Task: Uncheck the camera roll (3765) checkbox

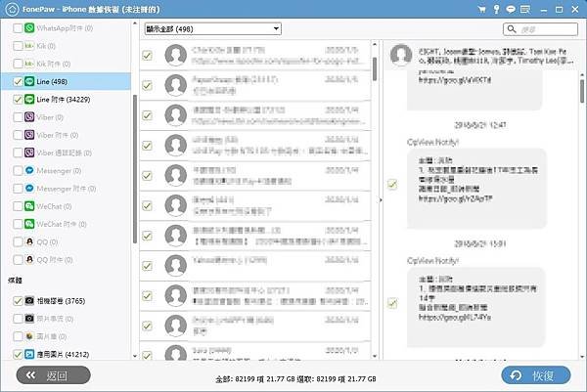Action: (18, 301)
